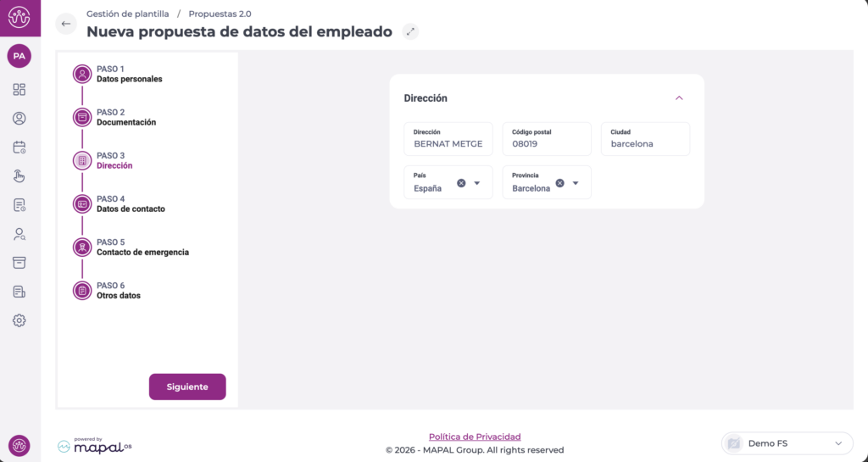Clear the Provincia selection Barcelona
Image resolution: width=868 pixels, height=462 pixels.
point(559,183)
